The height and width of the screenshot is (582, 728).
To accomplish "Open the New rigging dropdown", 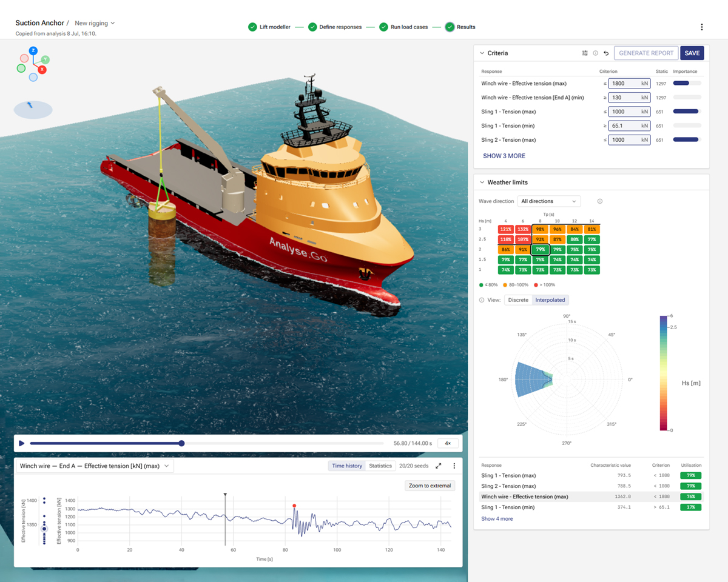I will tap(95, 23).
